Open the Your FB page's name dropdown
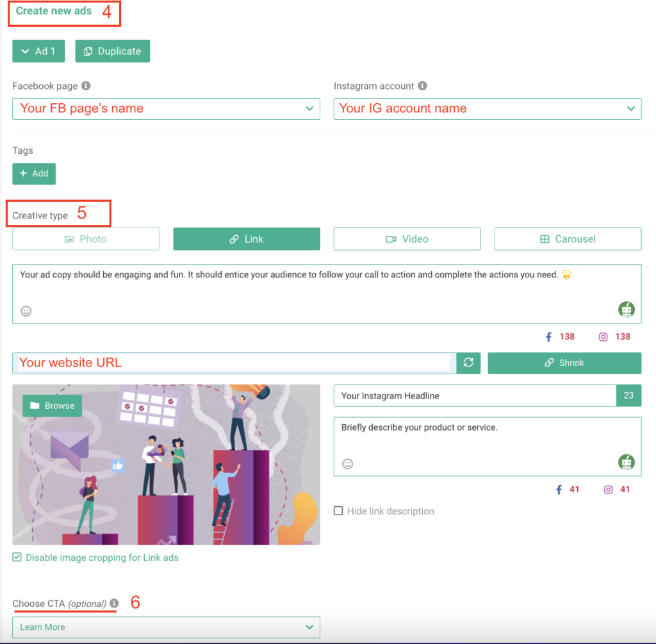 pyautogui.click(x=167, y=108)
